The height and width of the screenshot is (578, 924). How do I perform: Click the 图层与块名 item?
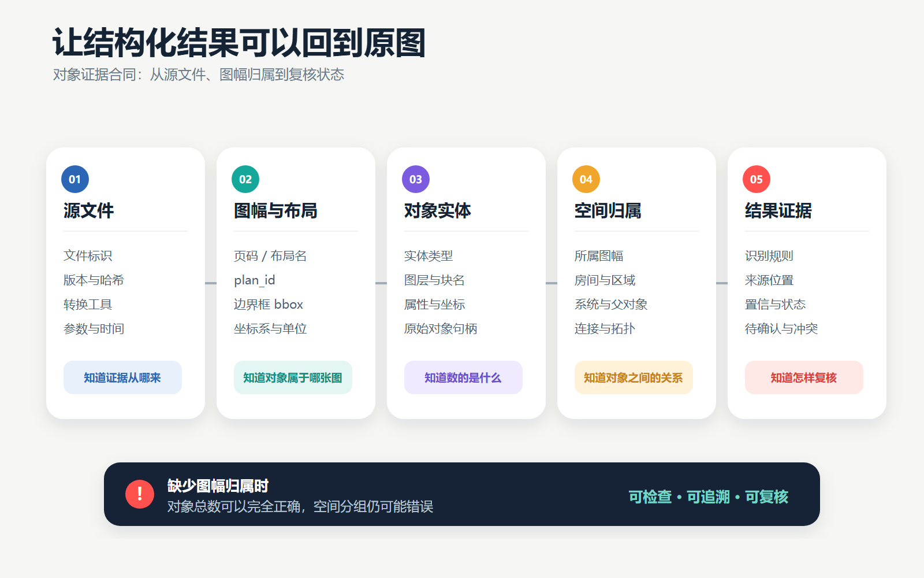(x=434, y=280)
